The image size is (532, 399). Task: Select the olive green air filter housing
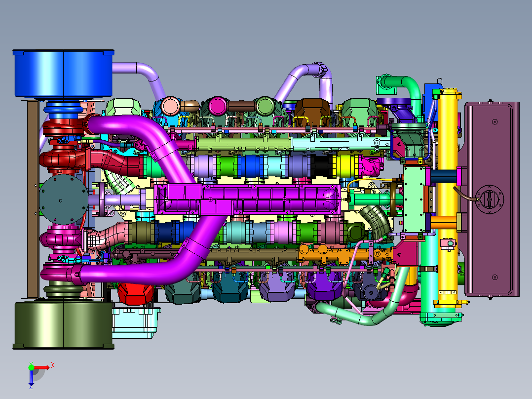(64, 325)
